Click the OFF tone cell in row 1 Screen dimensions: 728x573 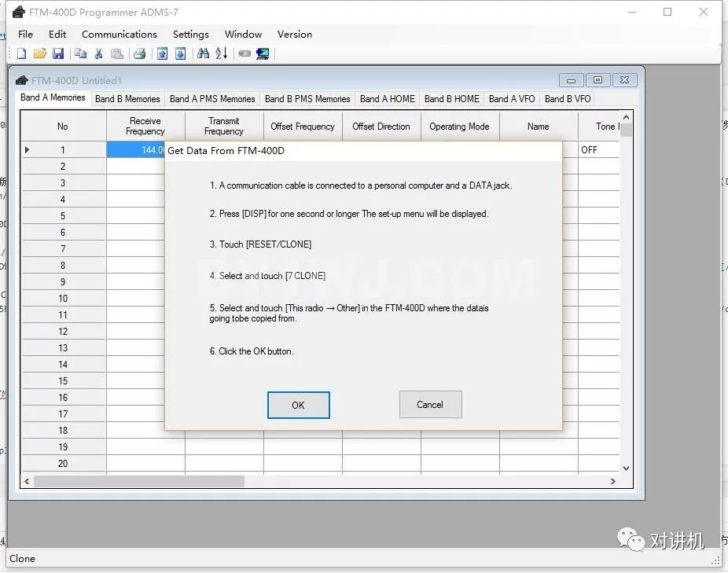click(598, 149)
